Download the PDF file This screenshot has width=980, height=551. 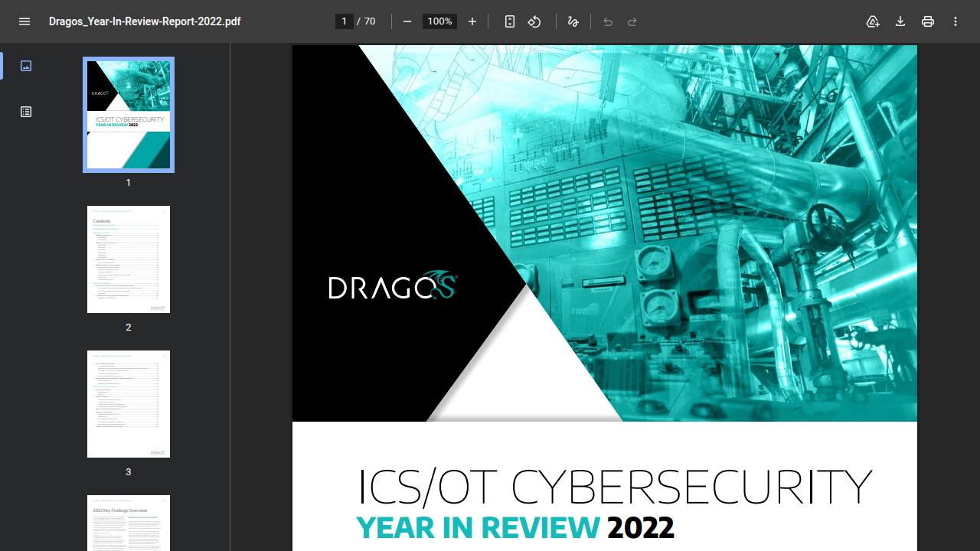[900, 21]
